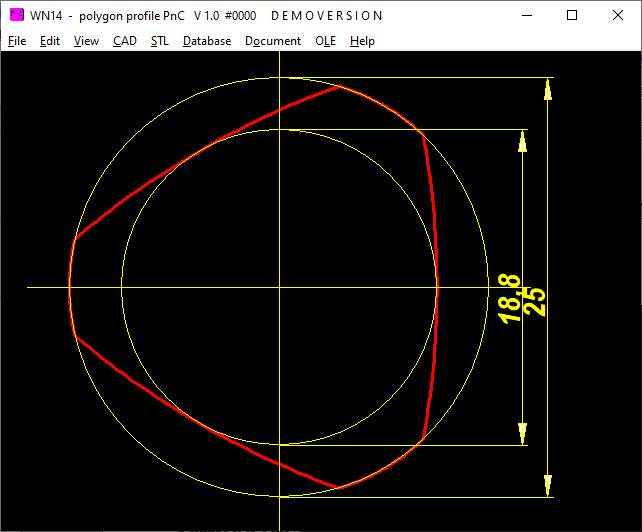Open the File menu
The width and height of the screenshot is (642, 532).
[17, 41]
